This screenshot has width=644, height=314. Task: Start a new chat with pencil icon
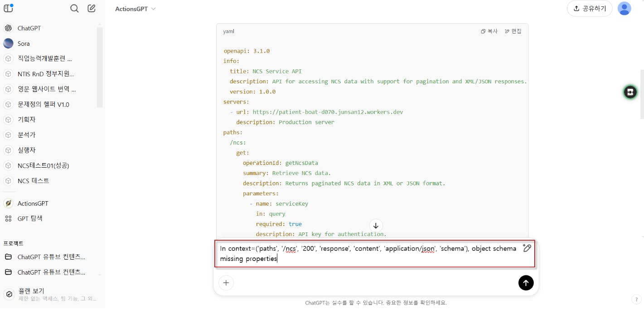(92, 8)
